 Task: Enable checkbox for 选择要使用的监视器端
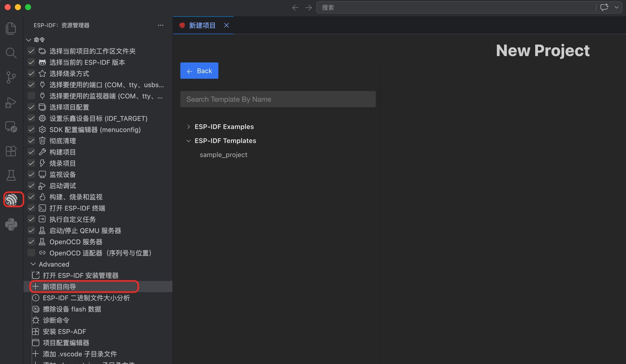pos(31,96)
